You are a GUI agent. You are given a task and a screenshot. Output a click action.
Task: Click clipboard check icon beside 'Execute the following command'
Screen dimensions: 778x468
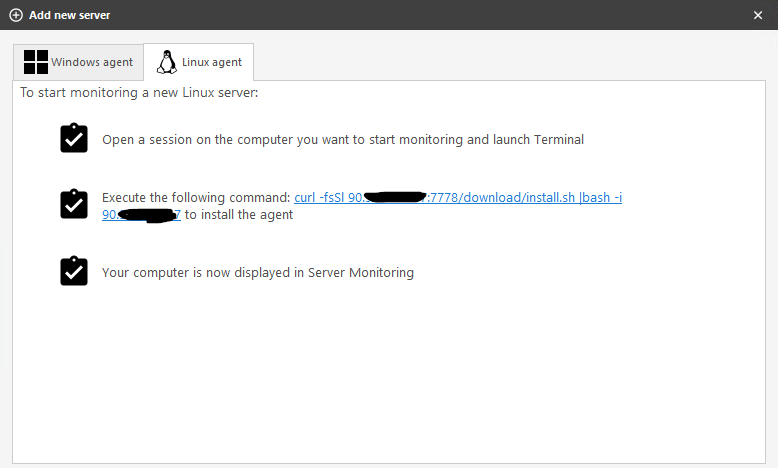coord(74,205)
